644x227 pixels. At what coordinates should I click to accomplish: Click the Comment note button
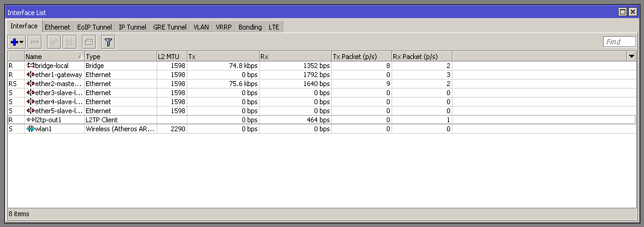click(x=89, y=42)
